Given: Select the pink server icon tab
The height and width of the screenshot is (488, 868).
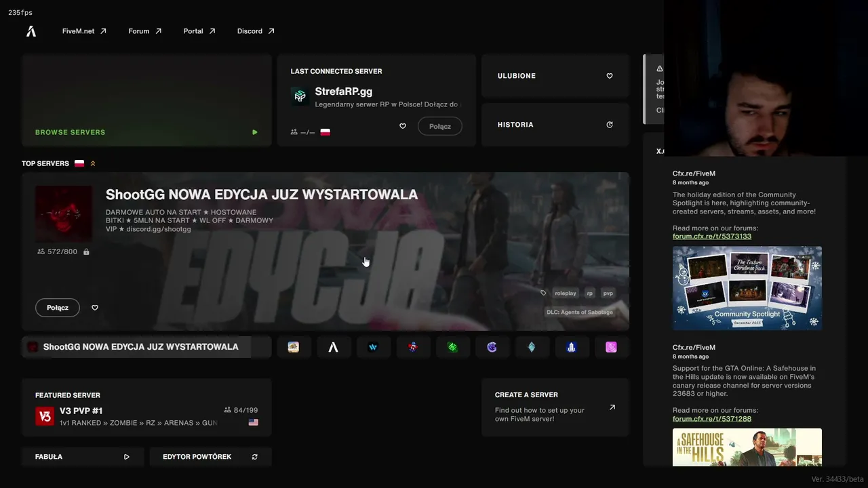Looking at the screenshot, I should click(611, 347).
